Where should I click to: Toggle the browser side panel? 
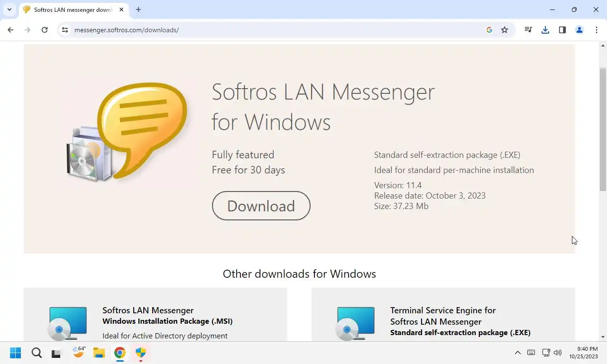(x=562, y=30)
